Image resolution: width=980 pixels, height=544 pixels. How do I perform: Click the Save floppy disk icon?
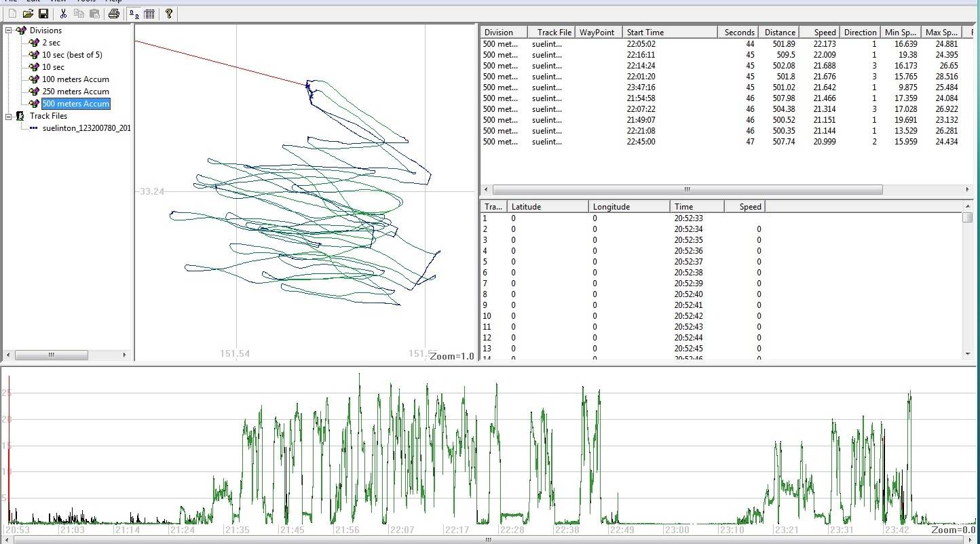coord(43,14)
